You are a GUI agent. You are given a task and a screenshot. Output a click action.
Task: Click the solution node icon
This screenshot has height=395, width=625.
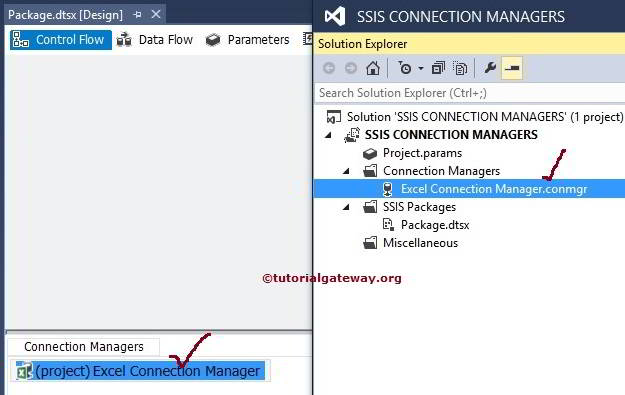pyautogui.click(x=334, y=117)
